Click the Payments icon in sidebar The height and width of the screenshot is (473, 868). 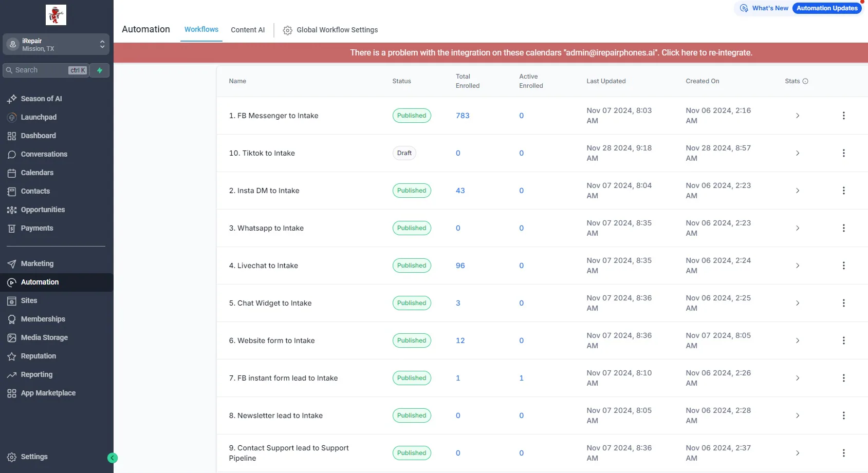[x=12, y=228]
